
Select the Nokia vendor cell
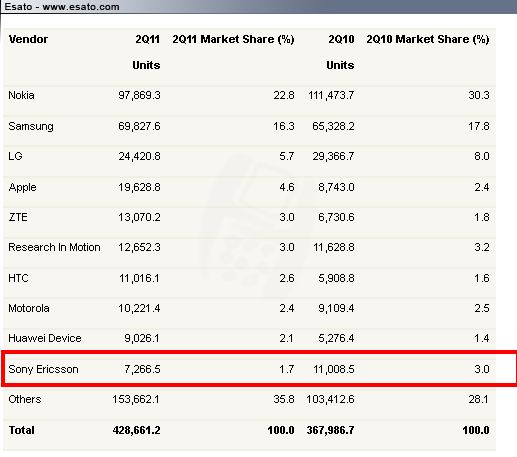pos(21,95)
